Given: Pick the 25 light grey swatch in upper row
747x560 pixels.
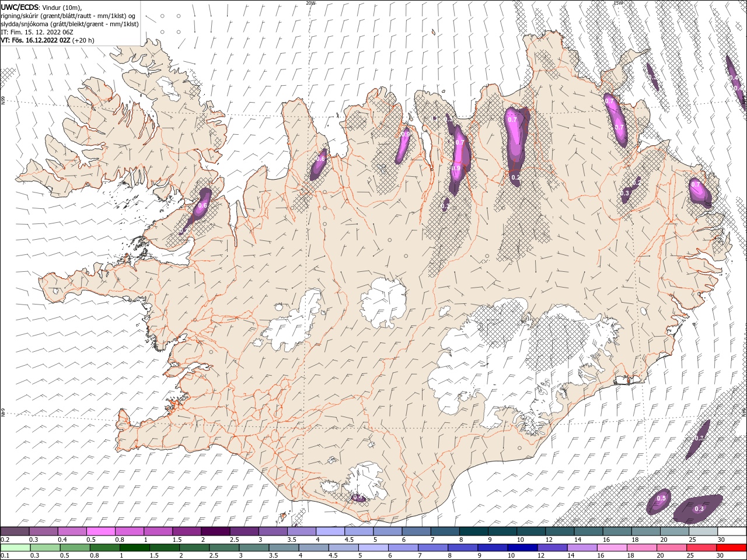Looking at the screenshot, I should [703, 531].
